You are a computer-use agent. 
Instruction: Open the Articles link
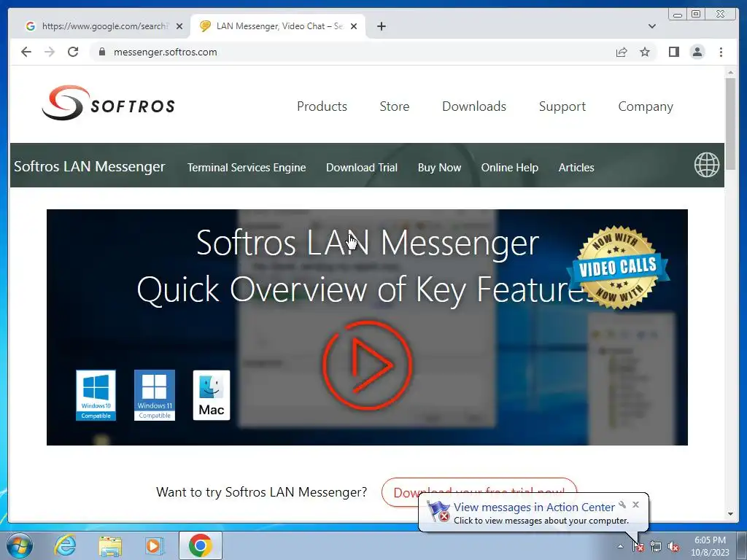(x=576, y=168)
